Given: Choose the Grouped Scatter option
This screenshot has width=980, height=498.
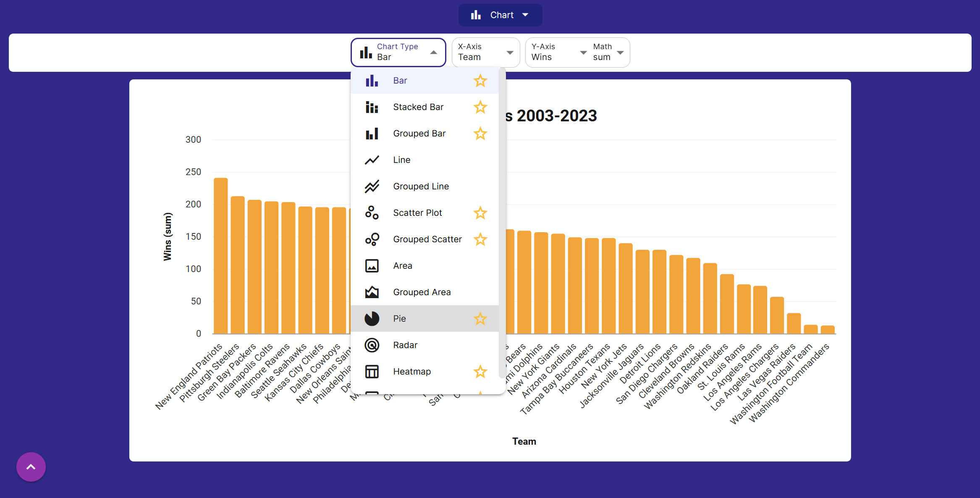Looking at the screenshot, I should click(x=424, y=239).
